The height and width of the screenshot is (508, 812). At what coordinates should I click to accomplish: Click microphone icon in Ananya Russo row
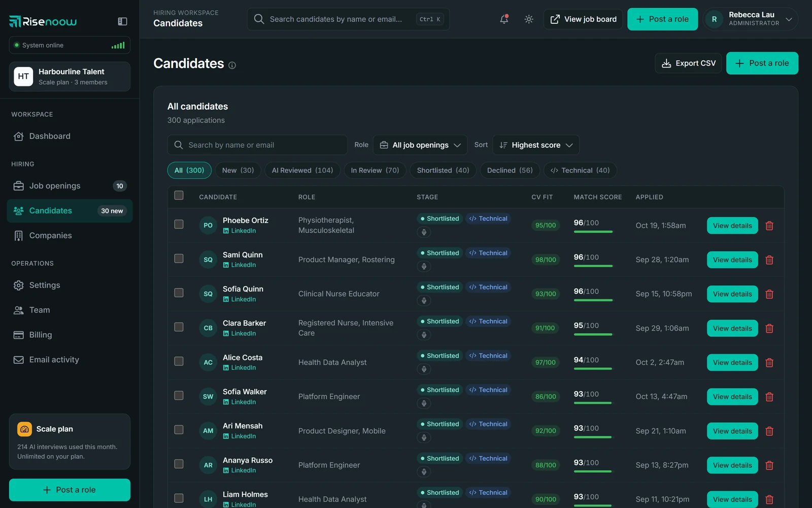tap(424, 472)
